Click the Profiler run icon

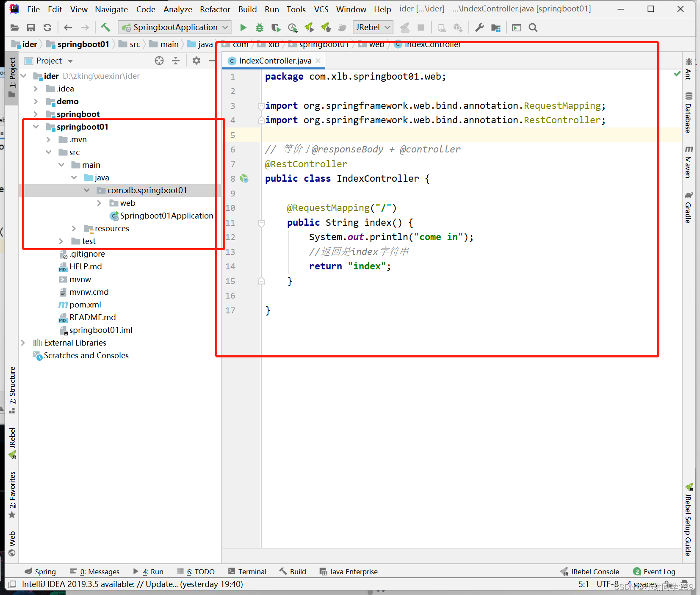tap(293, 28)
